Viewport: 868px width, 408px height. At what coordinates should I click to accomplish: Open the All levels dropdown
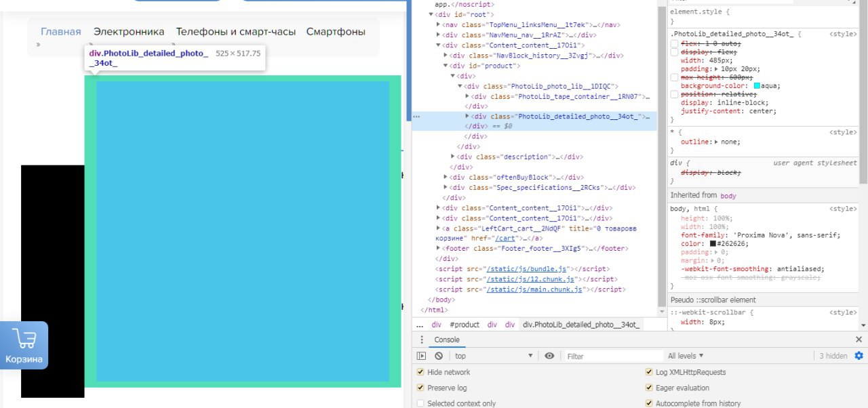686,356
